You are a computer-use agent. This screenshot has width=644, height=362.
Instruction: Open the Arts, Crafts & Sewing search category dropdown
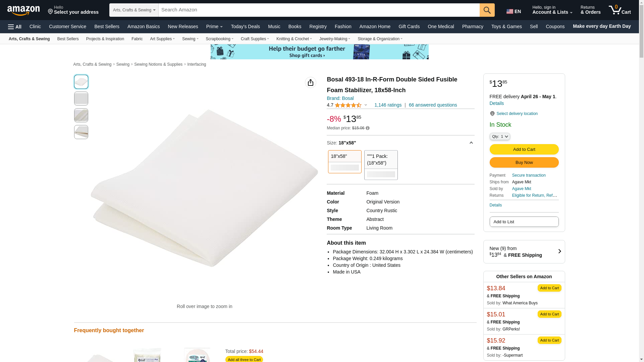(x=134, y=10)
